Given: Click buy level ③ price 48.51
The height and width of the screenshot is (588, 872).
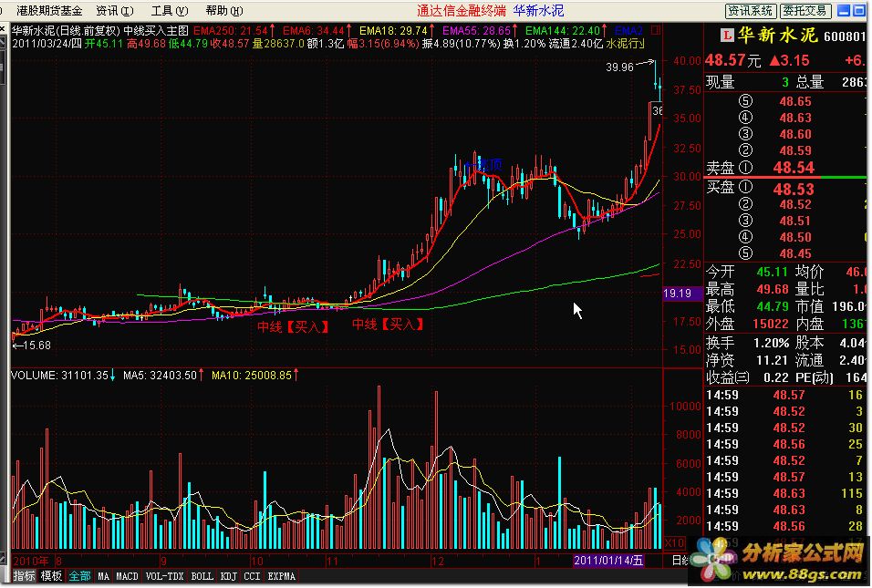Looking at the screenshot, I should [795, 222].
